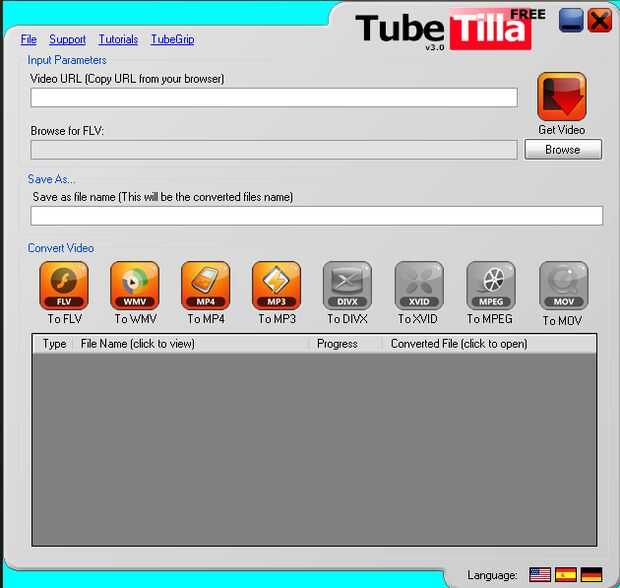This screenshot has width=620, height=588.
Task: Click the Type column header
Action: click(54, 344)
